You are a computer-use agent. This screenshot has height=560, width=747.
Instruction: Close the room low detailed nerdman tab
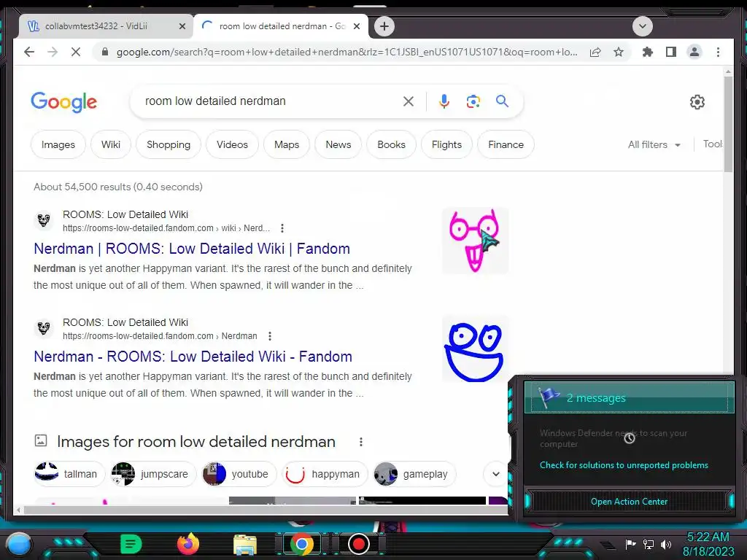tap(356, 26)
